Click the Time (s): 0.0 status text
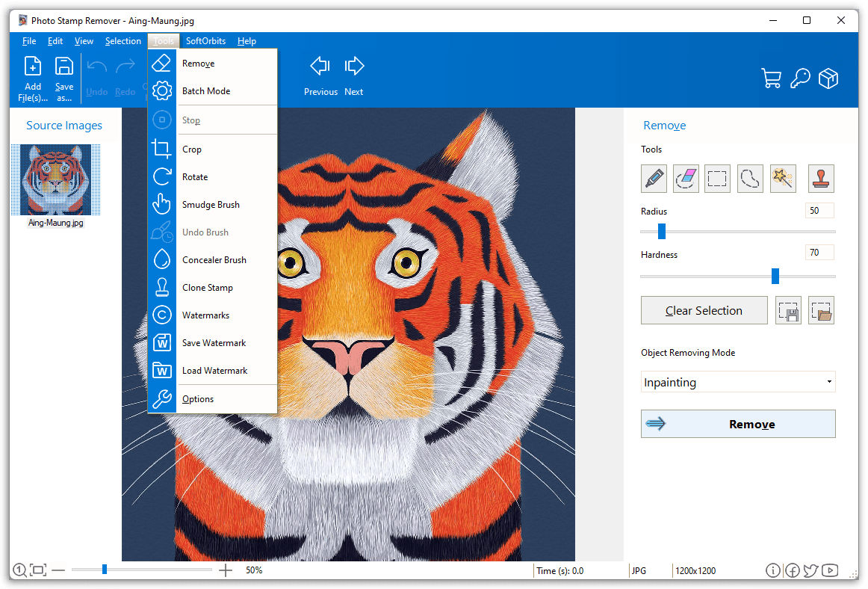The width and height of the screenshot is (868, 589). [x=559, y=571]
